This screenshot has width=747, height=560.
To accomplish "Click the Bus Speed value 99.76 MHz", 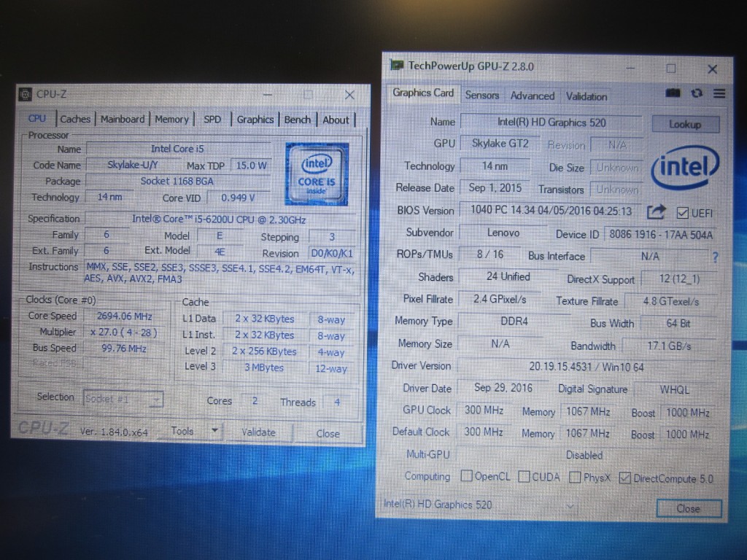I will tap(124, 348).
